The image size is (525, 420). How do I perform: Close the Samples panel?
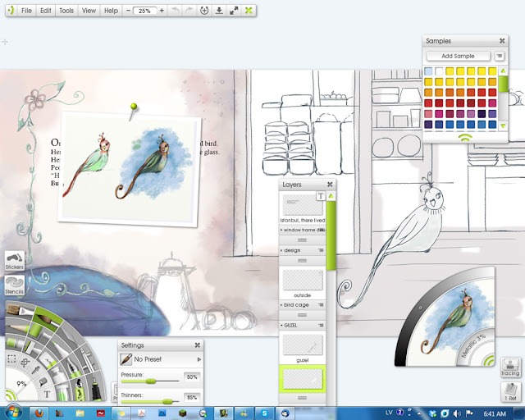click(x=502, y=41)
